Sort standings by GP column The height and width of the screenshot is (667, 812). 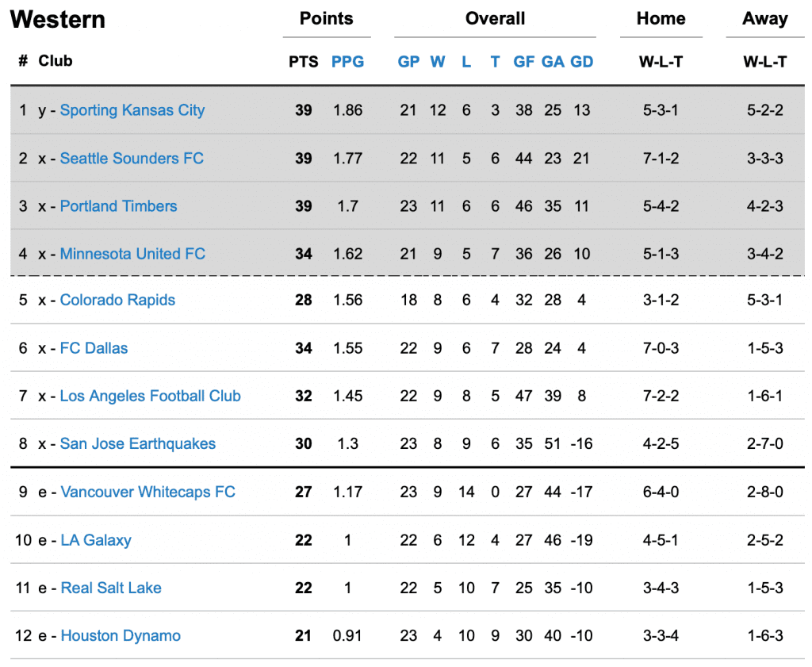(x=408, y=62)
